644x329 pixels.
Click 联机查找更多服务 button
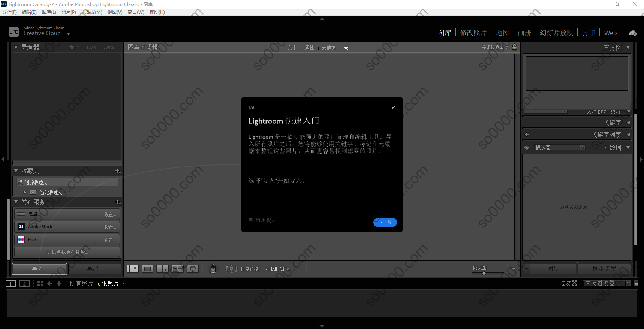tap(67, 252)
